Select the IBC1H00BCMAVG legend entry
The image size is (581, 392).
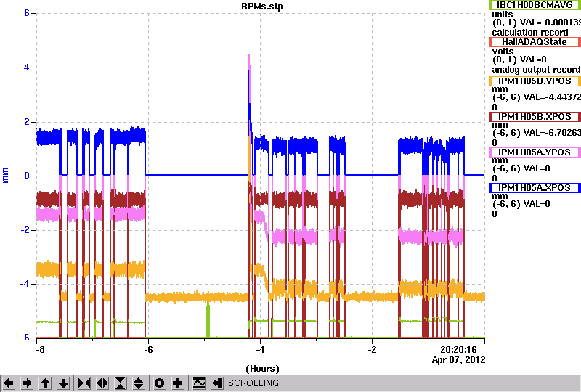[x=535, y=5]
